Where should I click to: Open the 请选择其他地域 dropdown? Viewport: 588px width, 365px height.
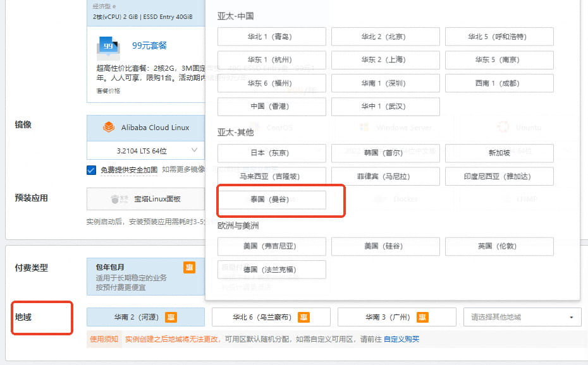[x=522, y=316]
